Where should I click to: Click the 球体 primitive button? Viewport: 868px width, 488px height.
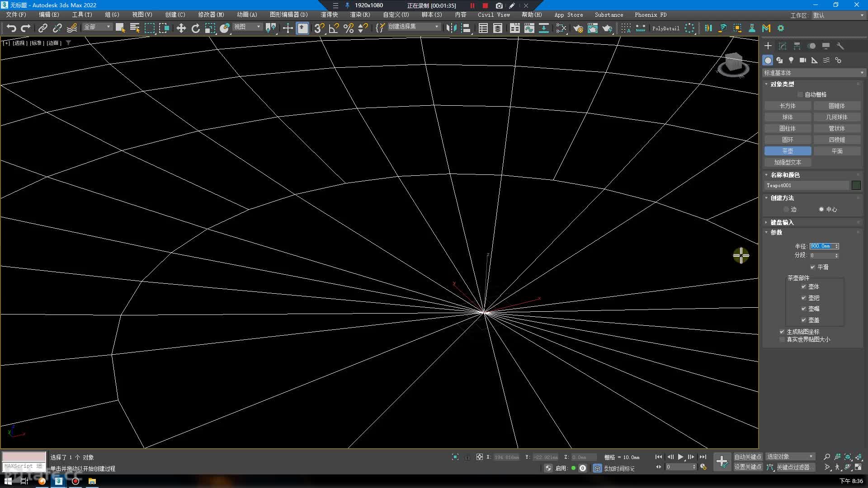pyautogui.click(x=788, y=117)
